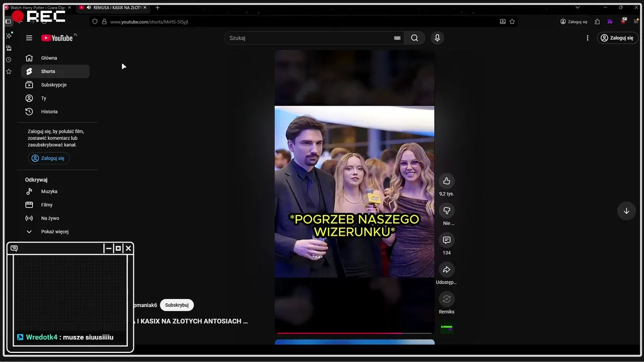Open the Ty section in sidebar
The image size is (644, 362).
point(55,98)
